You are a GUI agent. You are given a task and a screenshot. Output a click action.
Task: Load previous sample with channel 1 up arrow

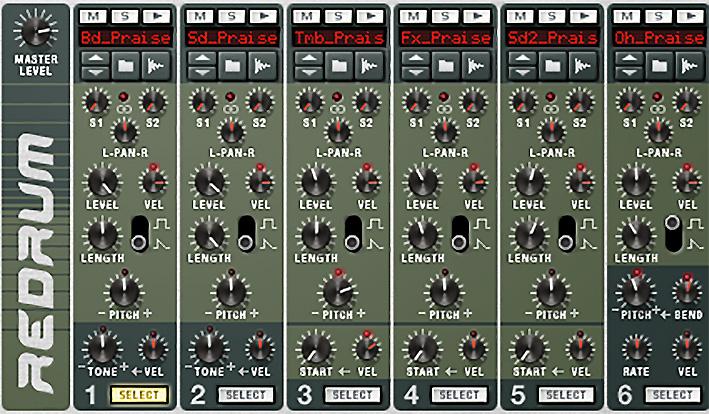coord(95,59)
